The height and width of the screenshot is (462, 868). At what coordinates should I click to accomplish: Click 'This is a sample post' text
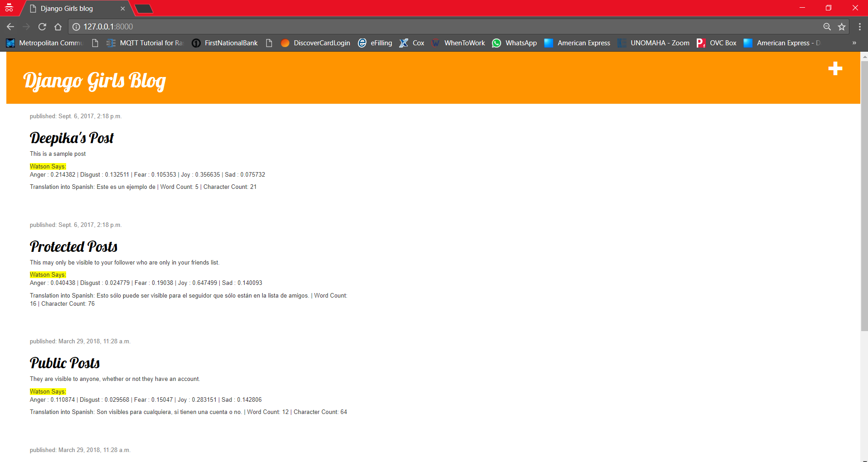click(x=58, y=154)
